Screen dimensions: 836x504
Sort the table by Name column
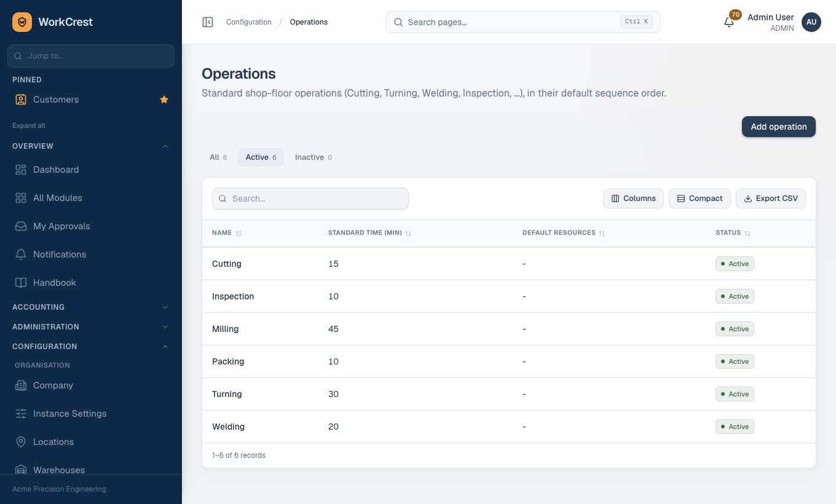pyautogui.click(x=227, y=233)
